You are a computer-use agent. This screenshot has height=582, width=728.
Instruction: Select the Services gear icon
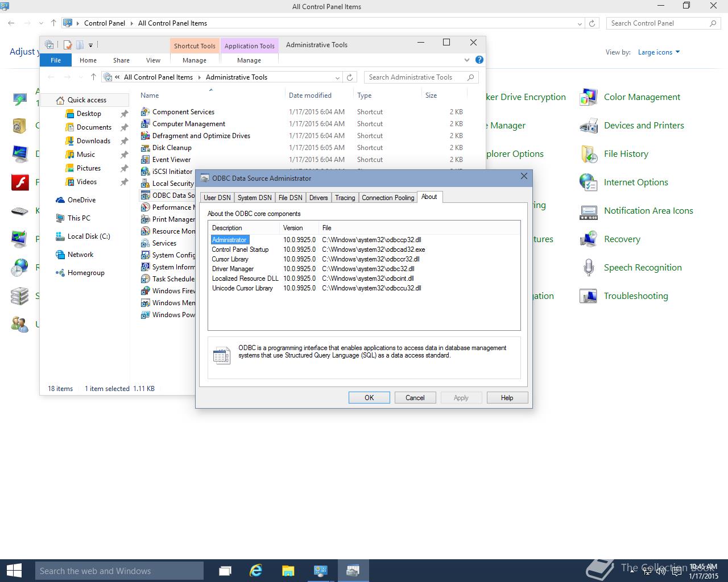click(146, 243)
